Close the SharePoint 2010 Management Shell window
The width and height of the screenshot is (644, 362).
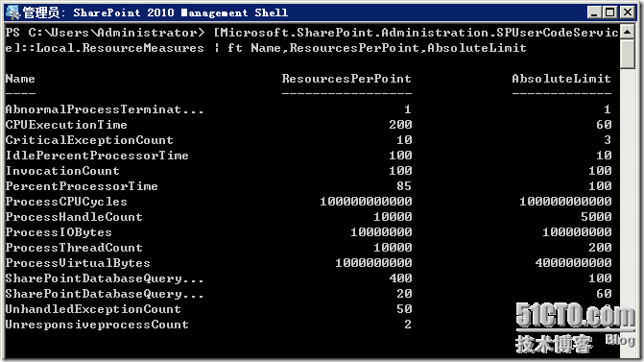627,12
